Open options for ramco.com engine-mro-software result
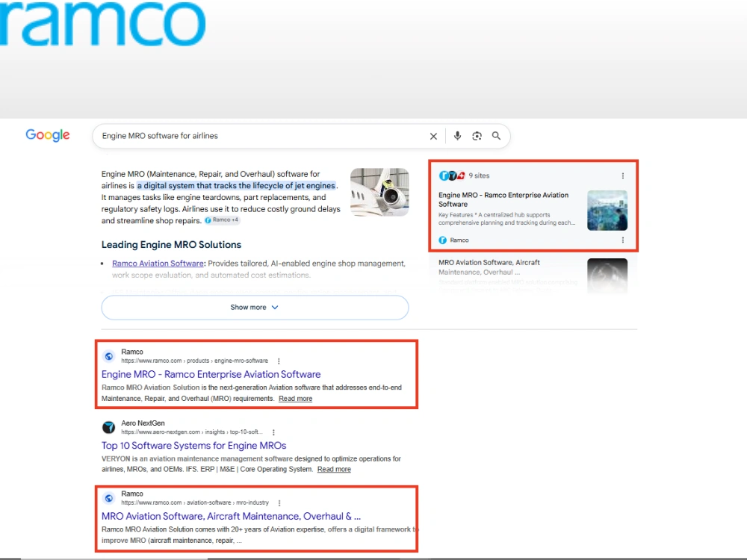Screen dimensions: 747x560 (279, 361)
